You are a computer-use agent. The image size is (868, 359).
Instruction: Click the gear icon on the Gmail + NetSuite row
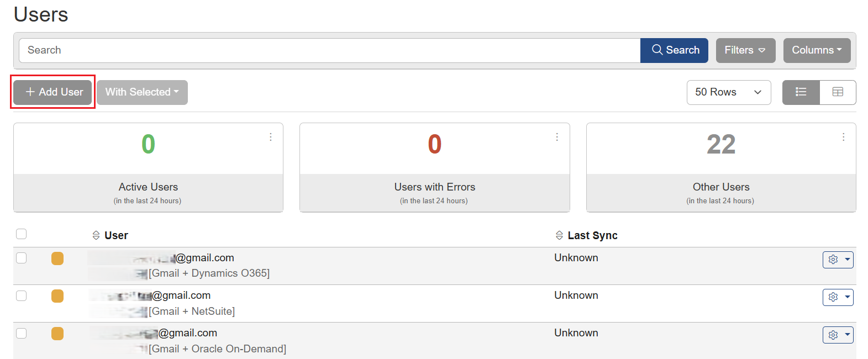pos(833,297)
